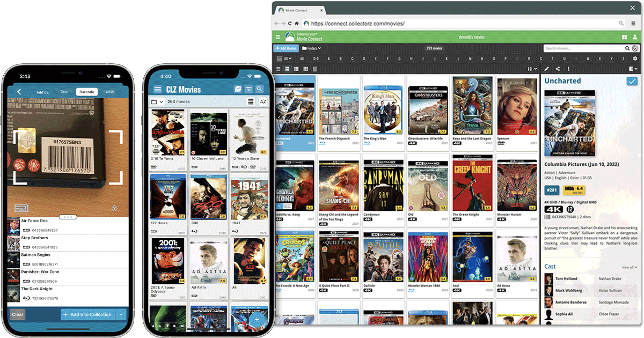
Task: Open panel layout dropdown at toolbar right end
Action: click(633, 69)
